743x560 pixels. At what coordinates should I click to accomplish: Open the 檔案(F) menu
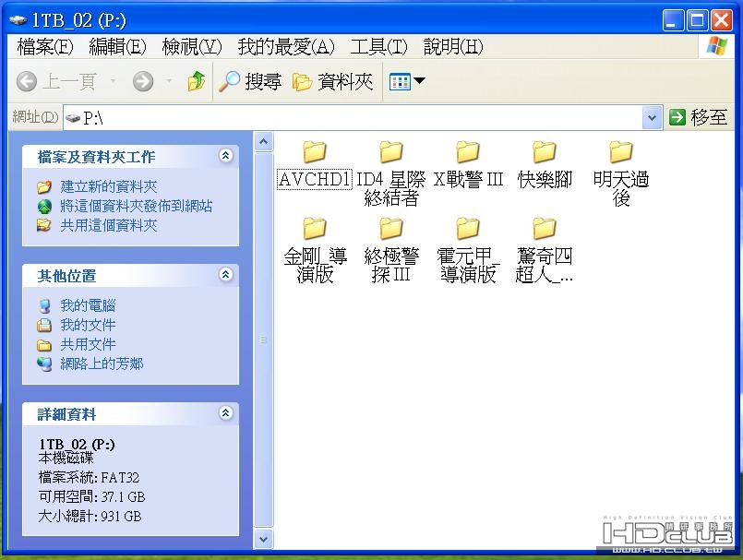[45, 46]
